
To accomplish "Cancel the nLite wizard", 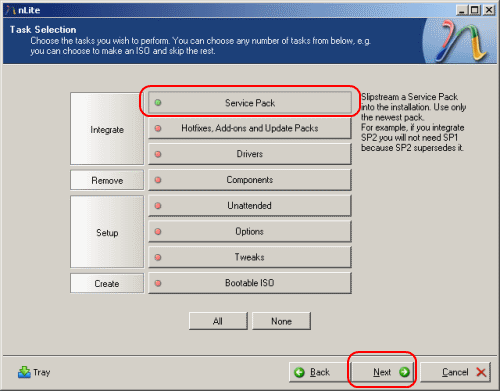I will [x=455, y=372].
